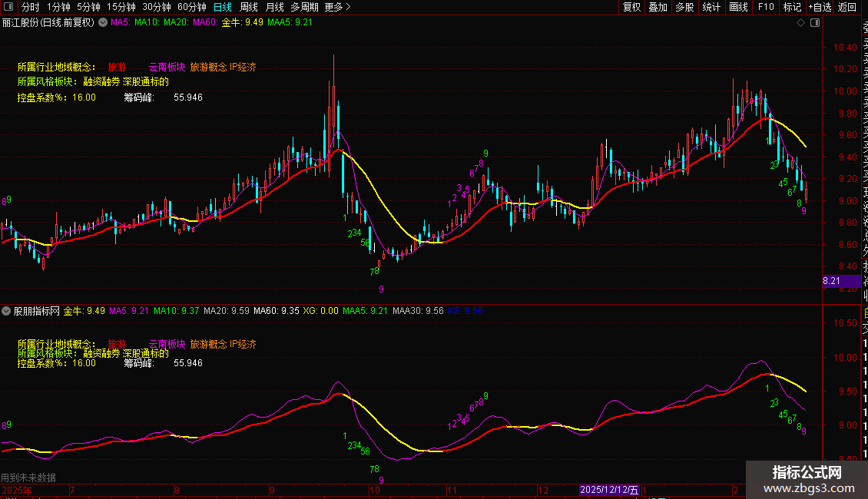Click the 2025/12/12 date marker on timeline
Screen dimensions: 868x499
(x=609, y=490)
